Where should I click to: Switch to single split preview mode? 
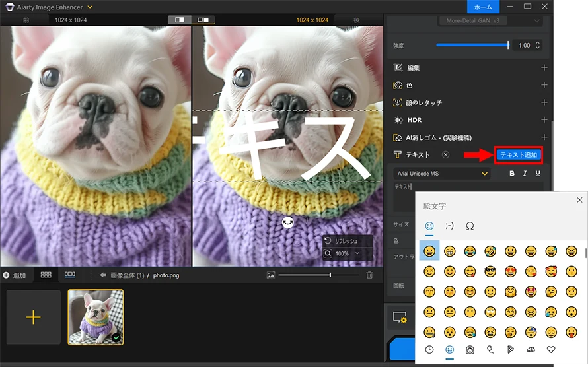click(180, 20)
